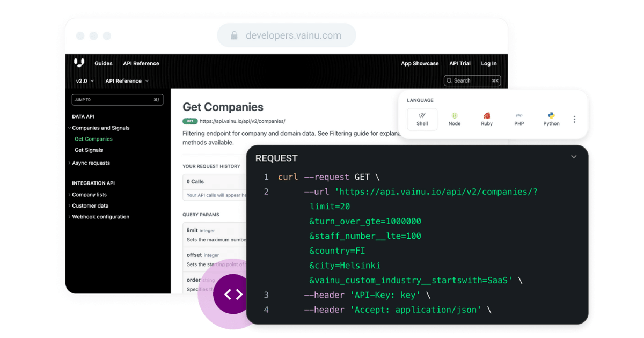Expand Company lists section
Image resolution: width=644 pixels, height=338 pixels.
pos(89,195)
